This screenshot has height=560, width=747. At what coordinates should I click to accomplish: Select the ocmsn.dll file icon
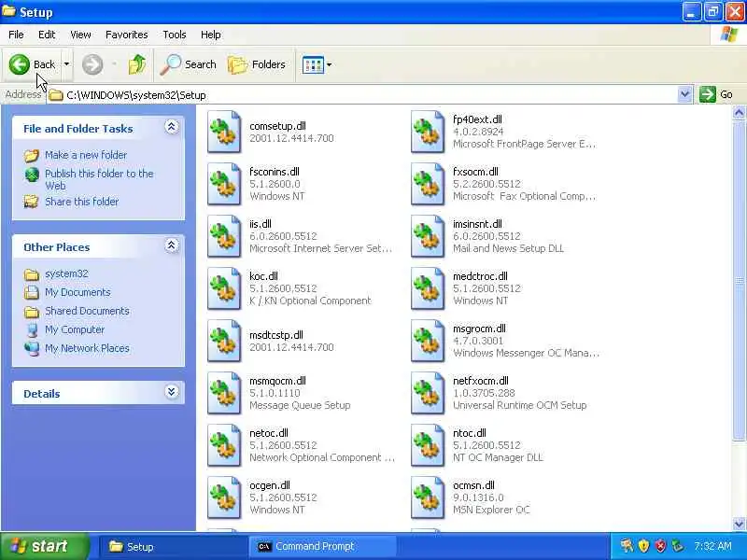pyautogui.click(x=428, y=498)
